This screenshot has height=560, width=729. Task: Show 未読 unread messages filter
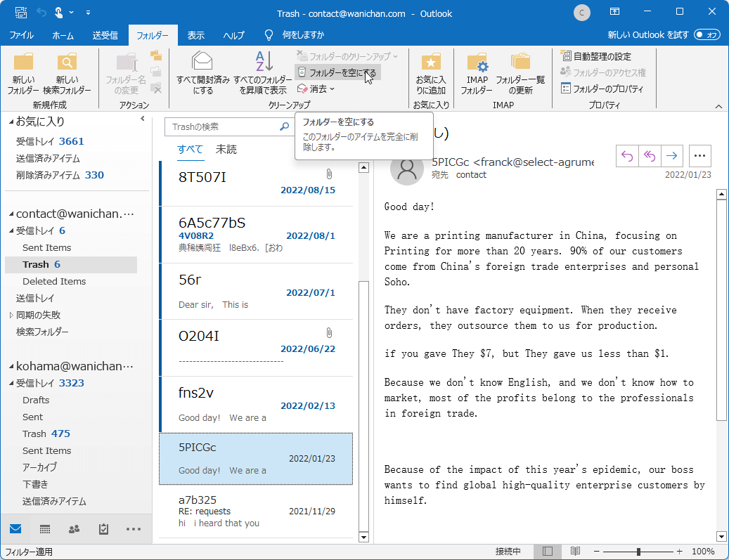tap(226, 149)
